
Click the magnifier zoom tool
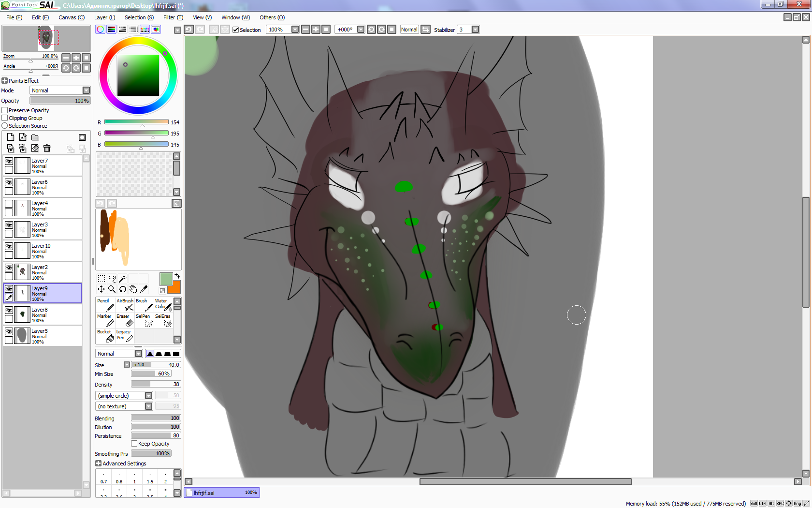112,289
